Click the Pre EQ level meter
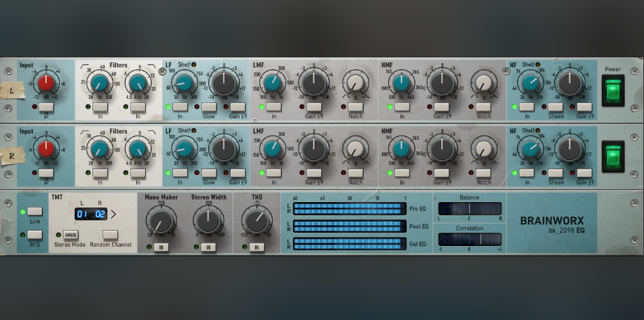Image resolution: width=644 pixels, height=320 pixels. [349, 208]
